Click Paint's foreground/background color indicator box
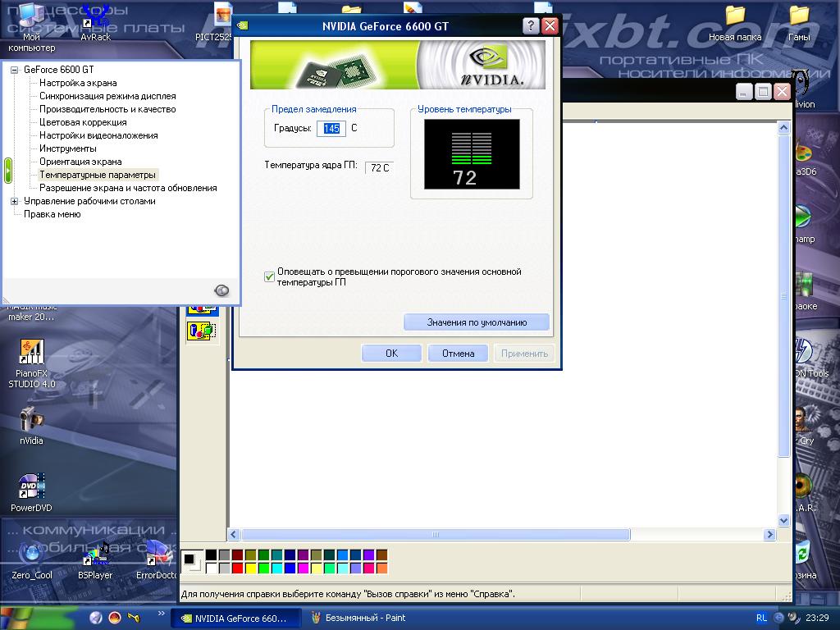 [192, 561]
